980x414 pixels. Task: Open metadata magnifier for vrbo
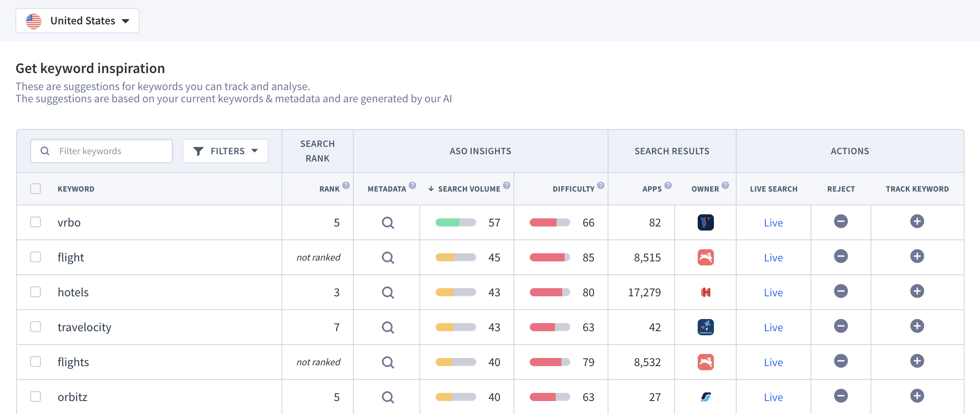click(x=388, y=222)
